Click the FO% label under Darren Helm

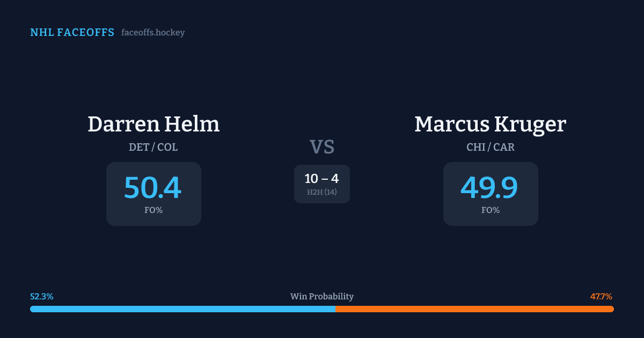click(153, 210)
